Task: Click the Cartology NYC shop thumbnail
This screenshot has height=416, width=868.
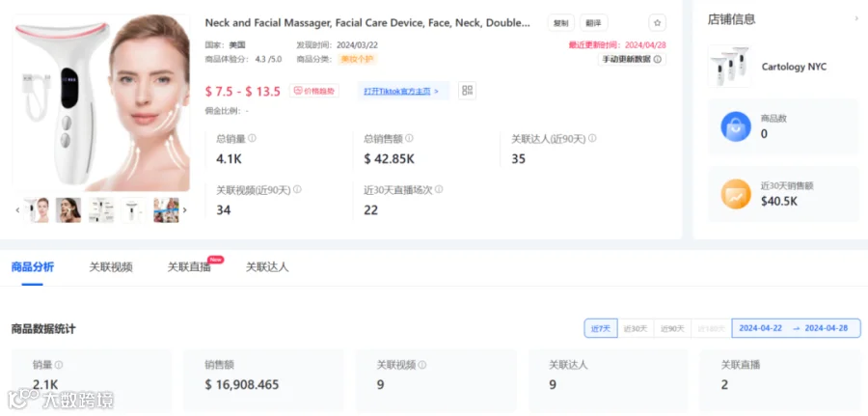Action: (730, 67)
